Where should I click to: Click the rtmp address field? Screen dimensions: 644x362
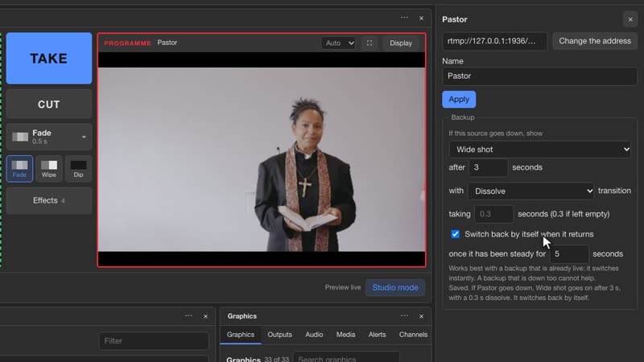pyautogui.click(x=495, y=41)
